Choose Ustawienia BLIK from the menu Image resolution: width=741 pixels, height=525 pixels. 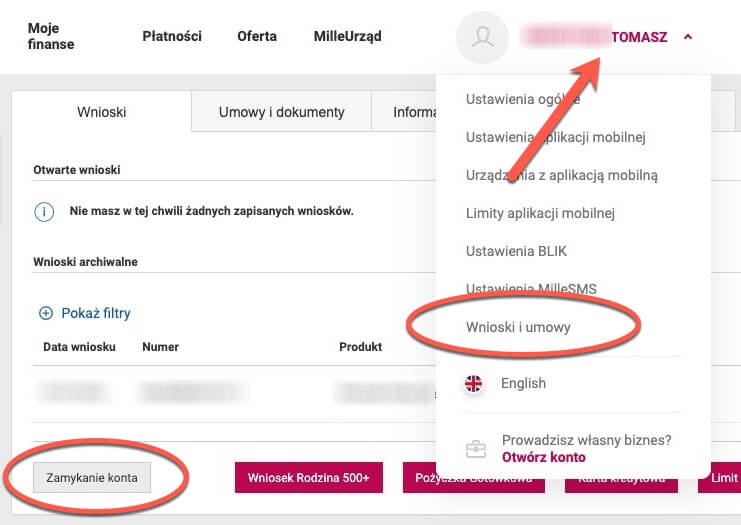coord(516,251)
